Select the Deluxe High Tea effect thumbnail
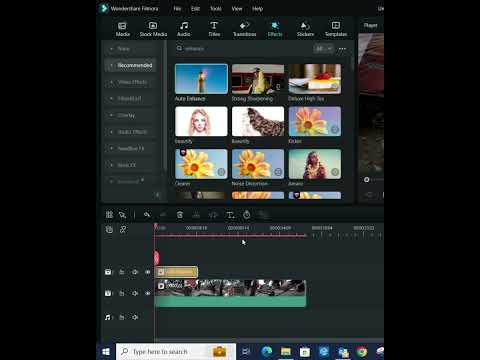 click(x=315, y=79)
